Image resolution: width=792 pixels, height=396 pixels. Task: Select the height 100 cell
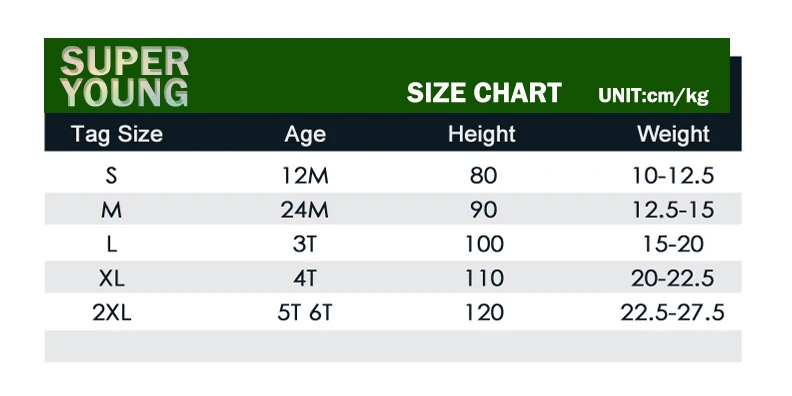coord(484,244)
